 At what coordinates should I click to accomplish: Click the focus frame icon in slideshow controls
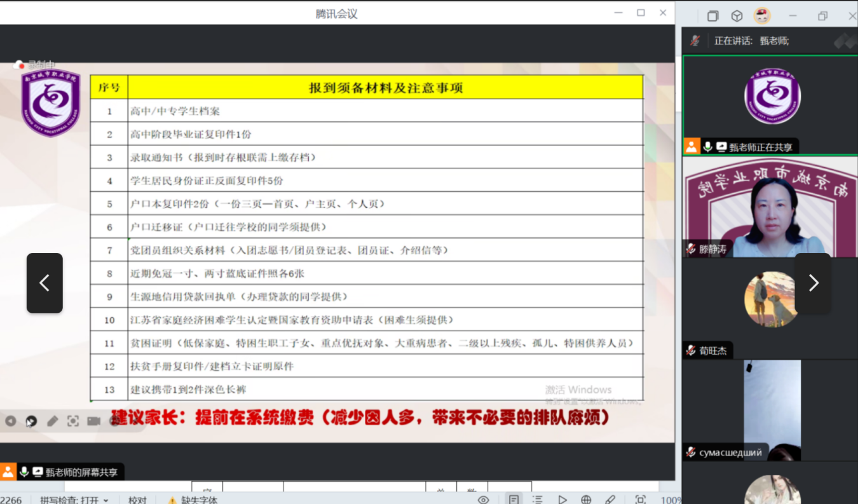coord(73,421)
